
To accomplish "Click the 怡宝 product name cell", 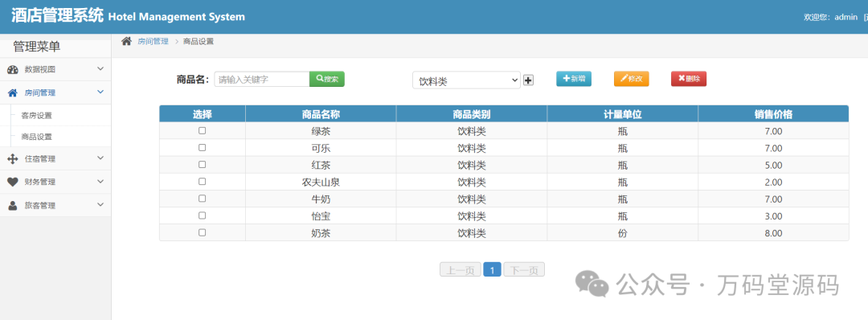I will (321, 216).
